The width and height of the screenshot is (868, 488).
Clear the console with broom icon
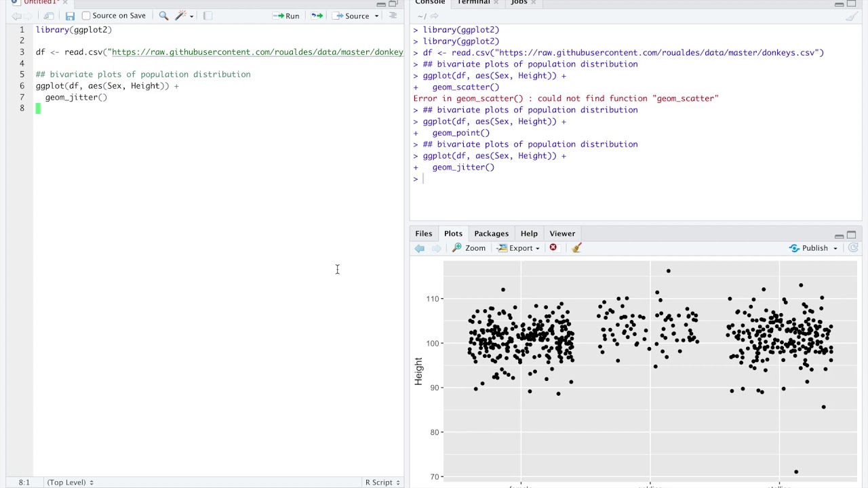point(852,16)
